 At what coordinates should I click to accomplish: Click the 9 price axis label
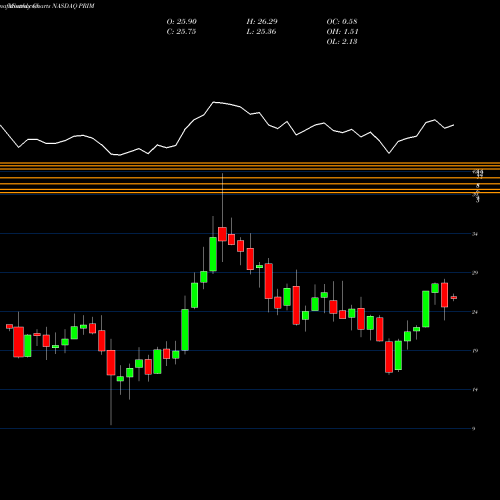pos(474,429)
